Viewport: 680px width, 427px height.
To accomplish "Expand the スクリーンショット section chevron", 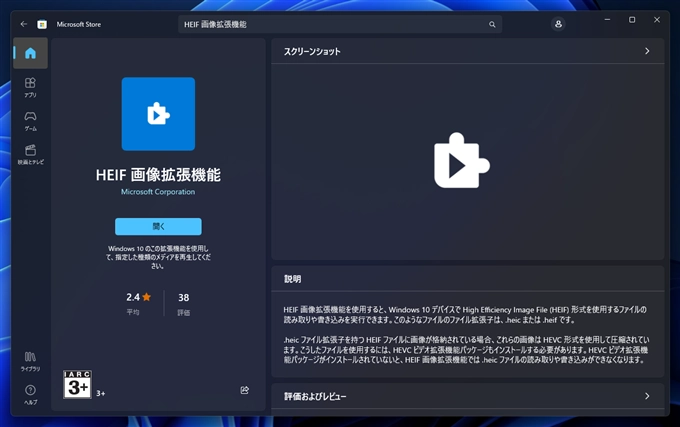I will (x=647, y=51).
